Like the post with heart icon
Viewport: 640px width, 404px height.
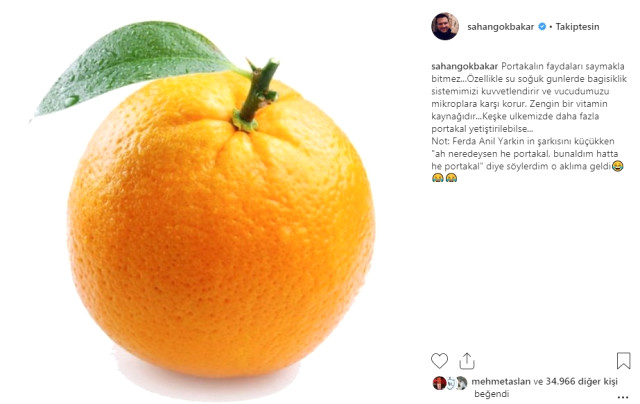439,361
